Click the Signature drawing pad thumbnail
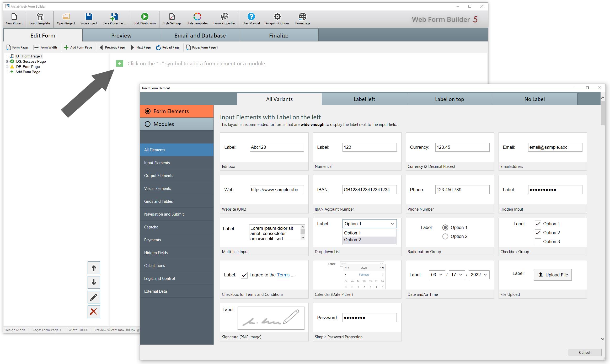Image resolution: width=610 pixels, height=364 pixels. [271, 318]
